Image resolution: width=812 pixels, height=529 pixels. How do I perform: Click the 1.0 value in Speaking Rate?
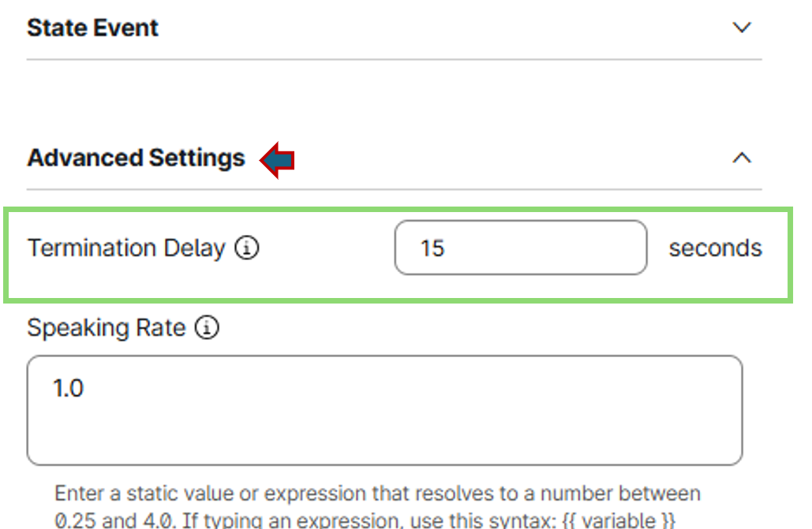coord(69,388)
